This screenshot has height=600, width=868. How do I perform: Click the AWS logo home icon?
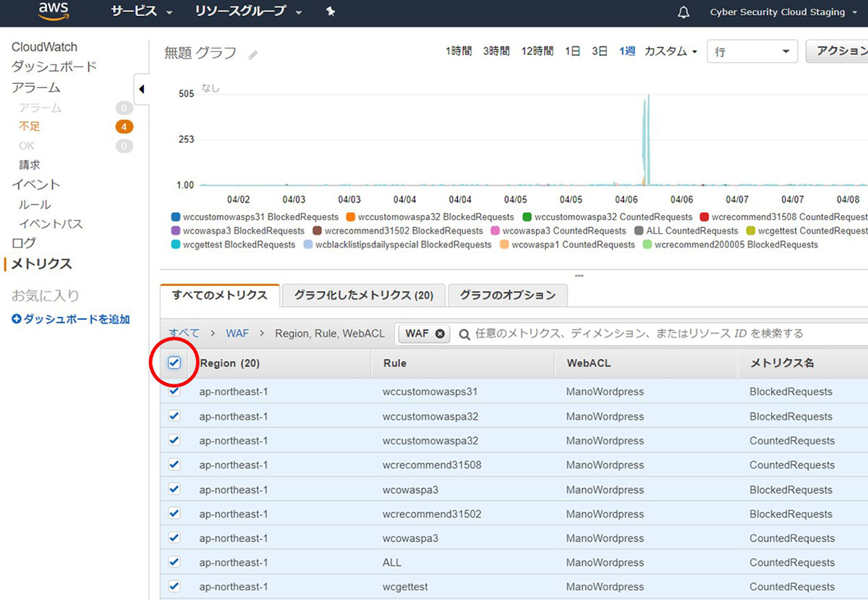pos(54,12)
